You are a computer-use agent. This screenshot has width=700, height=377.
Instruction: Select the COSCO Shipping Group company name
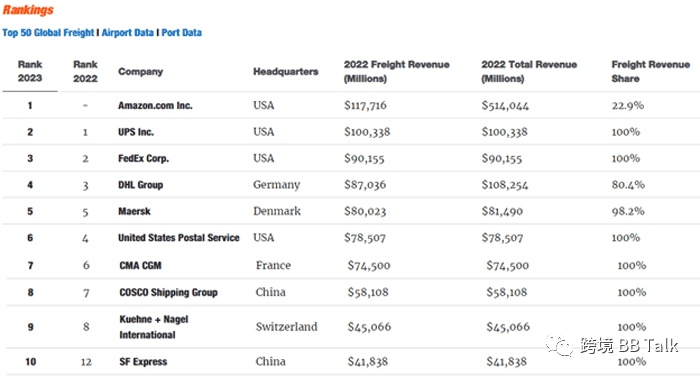tap(168, 293)
